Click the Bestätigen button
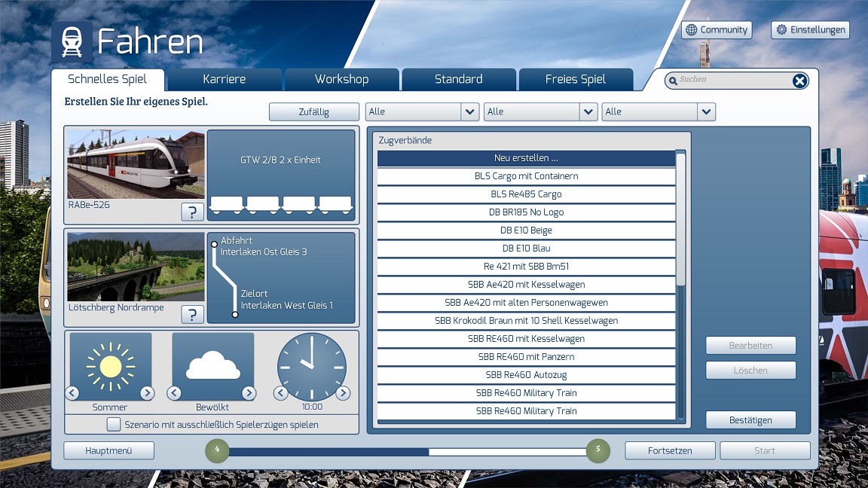 (750, 420)
